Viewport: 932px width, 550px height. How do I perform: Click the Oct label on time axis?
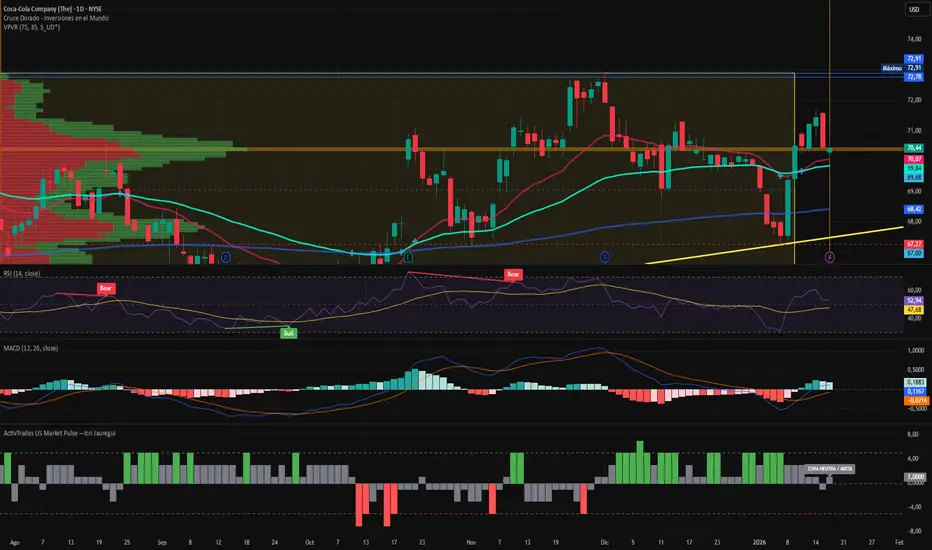pyautogui.click(x=309, y=542)
